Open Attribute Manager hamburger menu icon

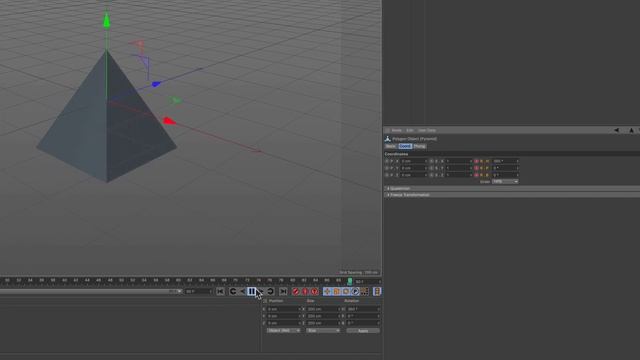pos(387,130)
